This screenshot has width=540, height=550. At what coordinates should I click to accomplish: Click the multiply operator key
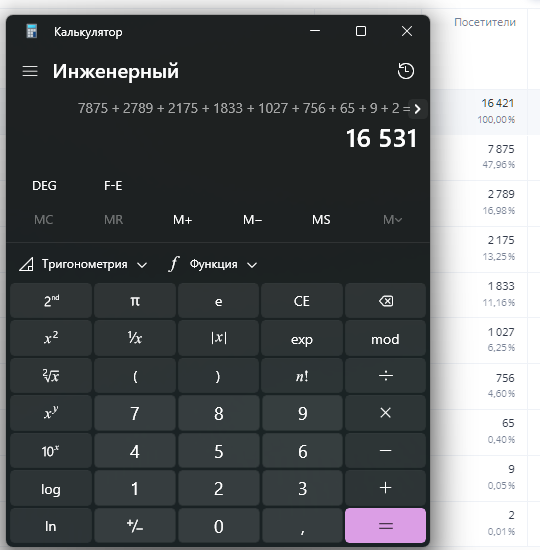(385, 413)
